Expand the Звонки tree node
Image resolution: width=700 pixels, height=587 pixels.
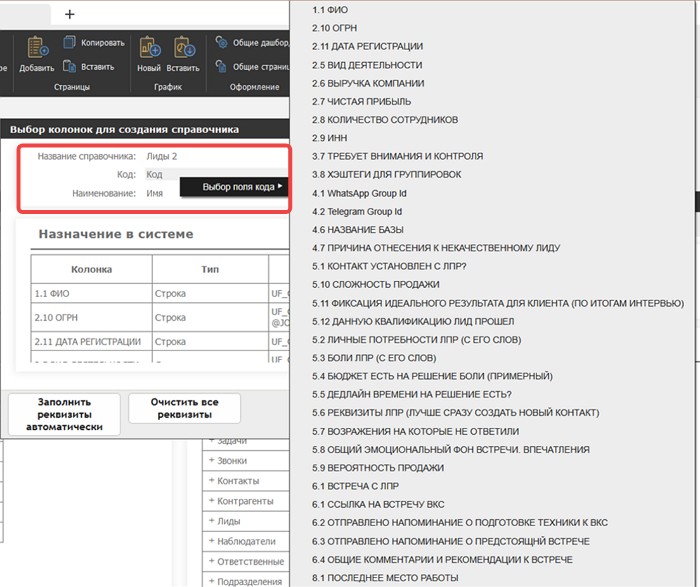coord(211,460)
